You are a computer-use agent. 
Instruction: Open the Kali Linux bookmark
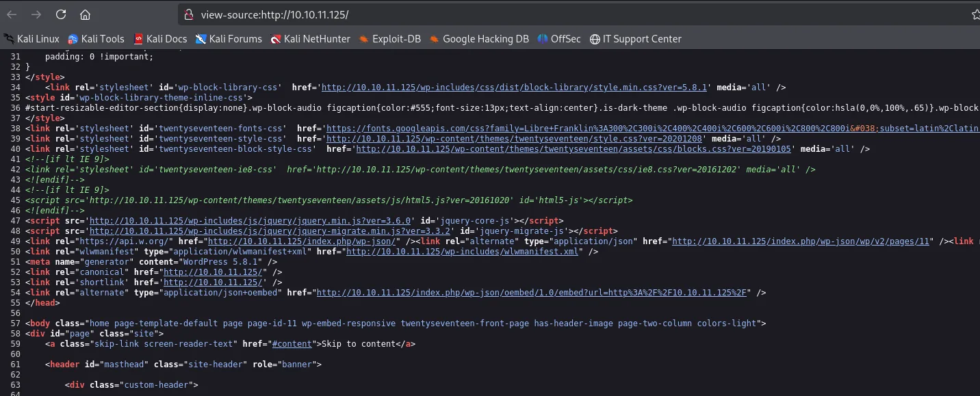click(x=32, y=39)
